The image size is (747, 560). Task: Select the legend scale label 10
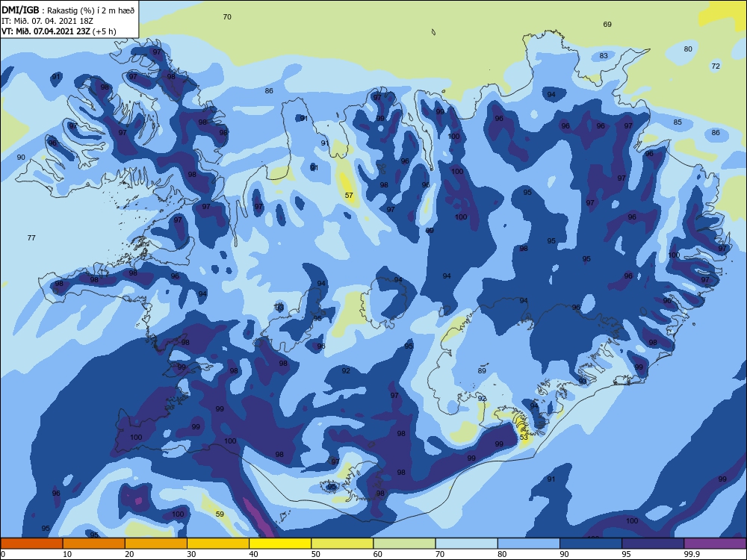[67, 554]
